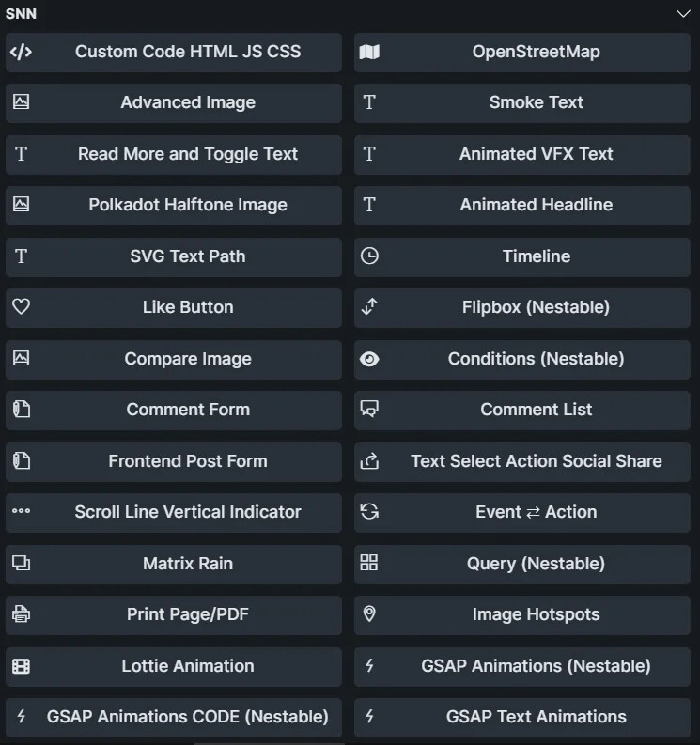Collapse the SNN section with the chevron
This screenshot has width=700, height=745.
tap(683, 14)
